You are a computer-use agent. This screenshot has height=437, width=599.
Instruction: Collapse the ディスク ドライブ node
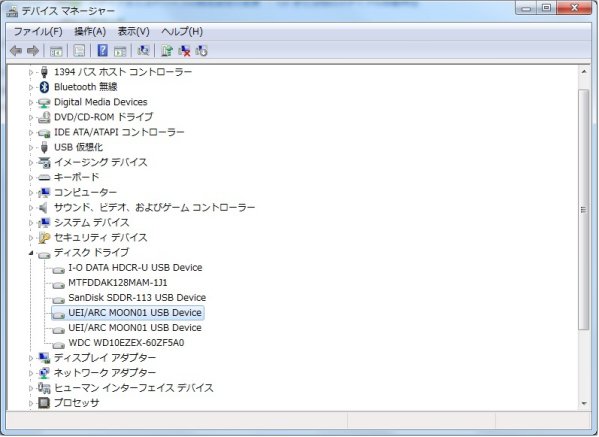[x=31, y=253]
